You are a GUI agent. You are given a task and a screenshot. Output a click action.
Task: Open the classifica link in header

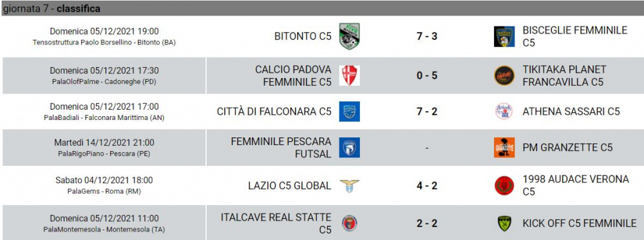click(79, 8)
